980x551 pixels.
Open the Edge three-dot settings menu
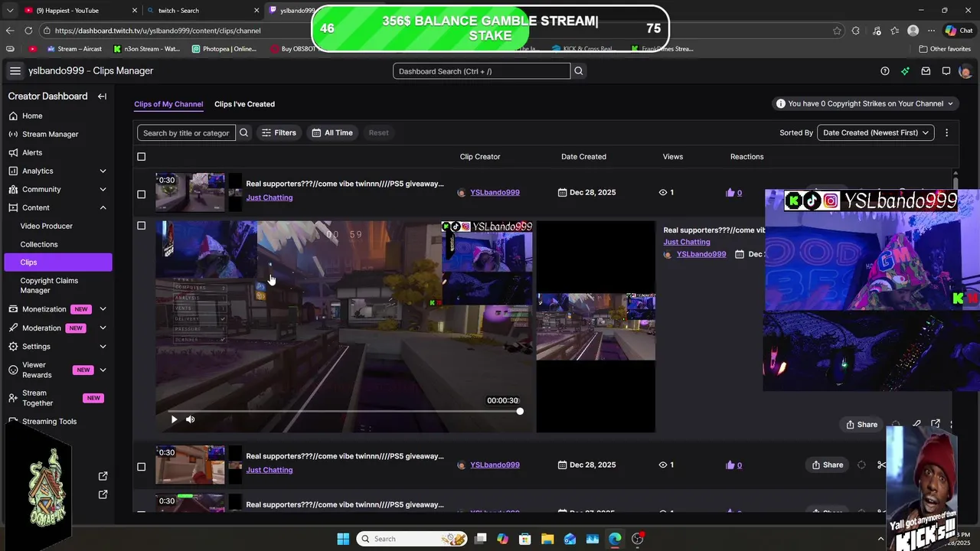point(931,31)
